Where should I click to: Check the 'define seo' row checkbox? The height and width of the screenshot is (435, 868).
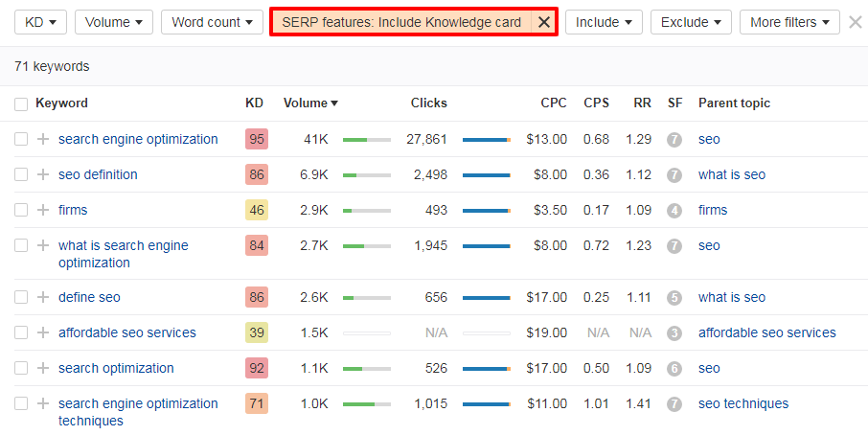click(x=21, y=297)
